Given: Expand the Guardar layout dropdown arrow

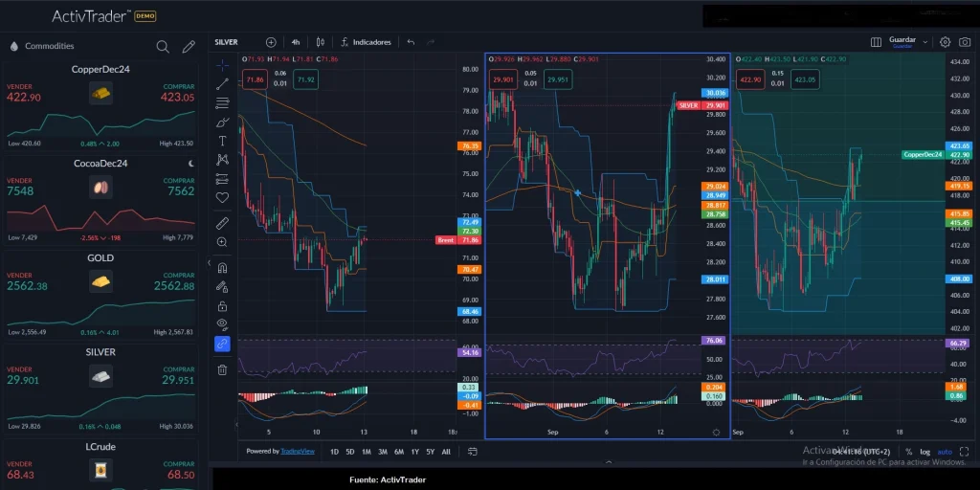Looking at the screenshot, I should tap(924, 41).
